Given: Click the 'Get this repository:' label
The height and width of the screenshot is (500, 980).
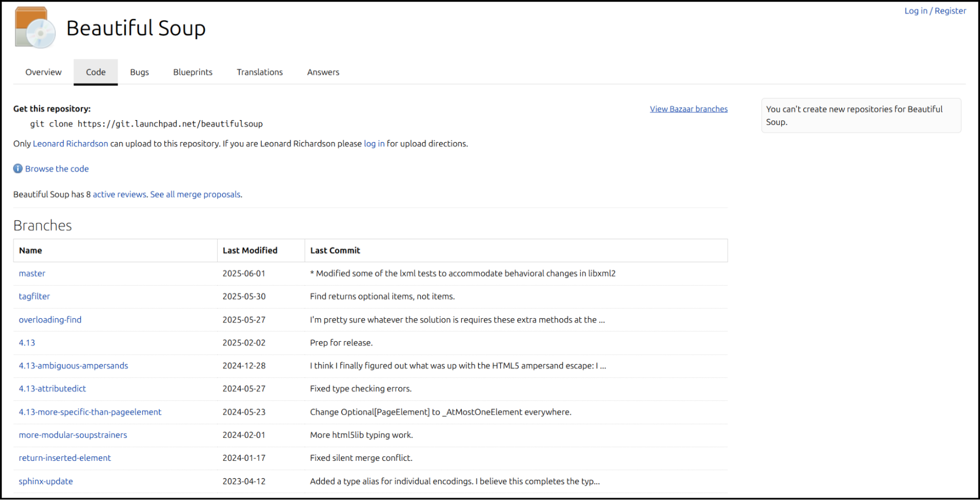Looking at the screenshot, I should point(52,109).
